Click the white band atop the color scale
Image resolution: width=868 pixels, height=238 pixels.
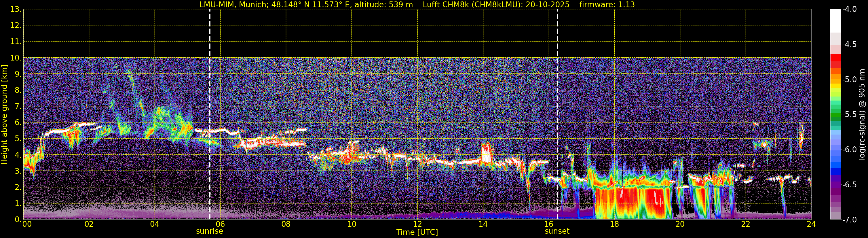[835, 20]
